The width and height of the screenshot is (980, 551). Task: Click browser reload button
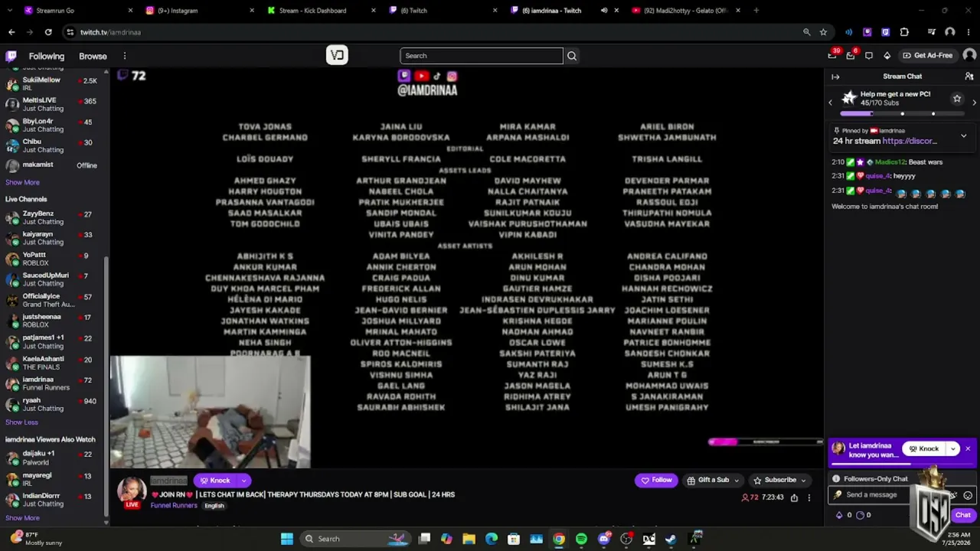48,32
